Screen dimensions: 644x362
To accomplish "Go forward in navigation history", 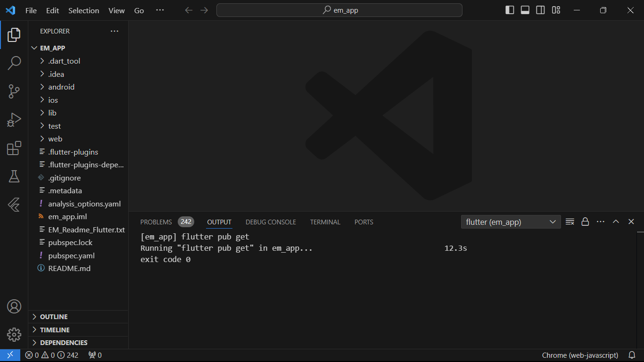I will [204, 10].
